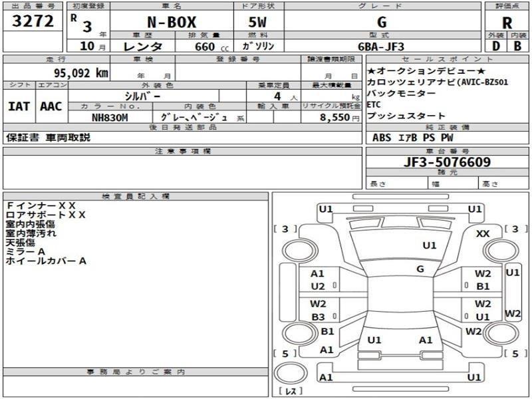Click the spare tire circle above レス label
Image resolution: width=532 pixels, height=399 pixels.
pos(290,374)
